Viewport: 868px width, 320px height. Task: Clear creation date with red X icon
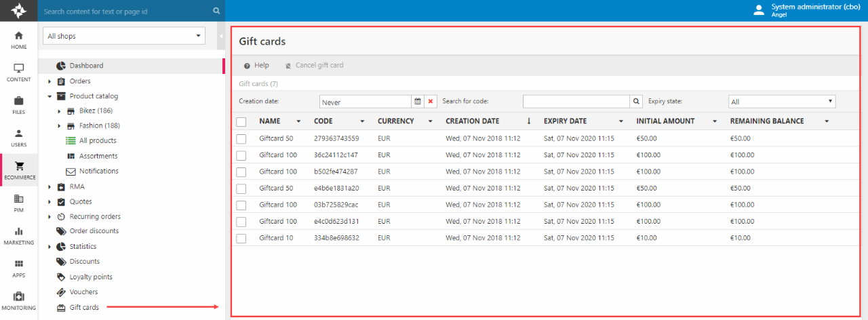[x=431, y=102]
